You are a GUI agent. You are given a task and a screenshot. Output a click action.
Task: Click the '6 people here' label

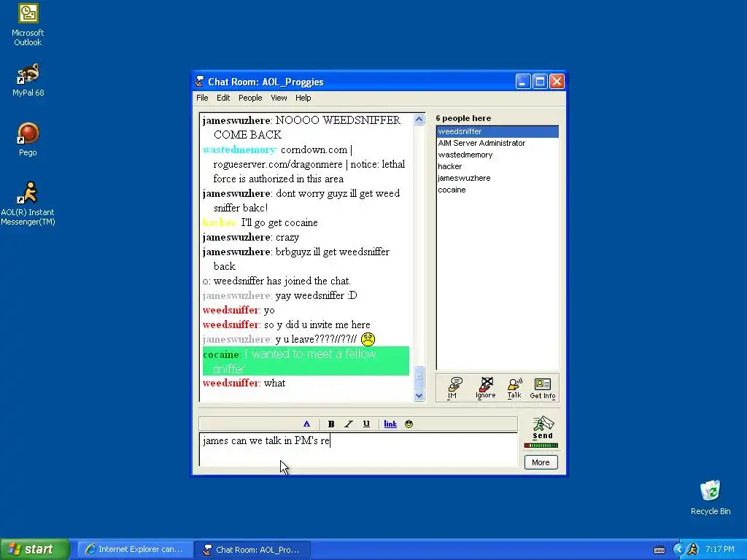[x=463, y=118]
